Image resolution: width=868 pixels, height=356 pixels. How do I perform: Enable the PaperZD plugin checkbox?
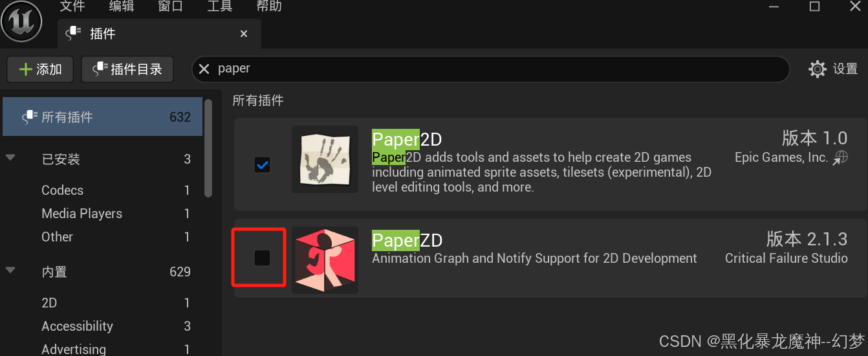point(262,258)
